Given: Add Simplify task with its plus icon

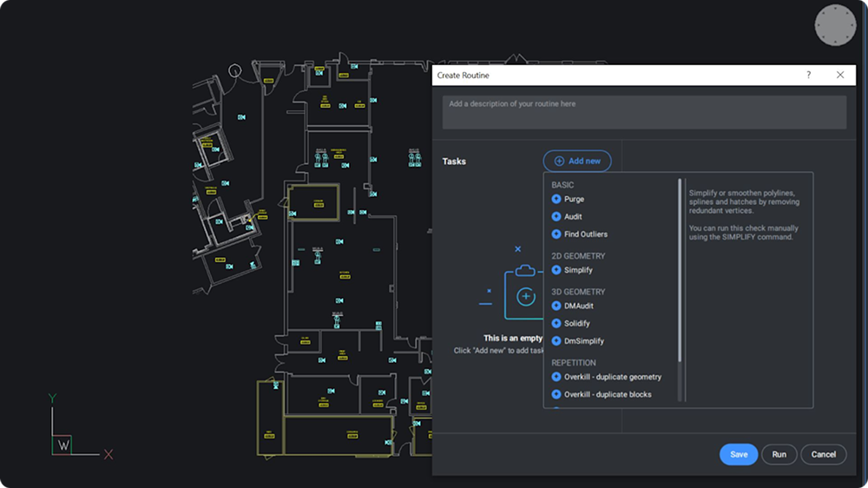Looking at the screenshot, I should click(x=556, y=270).
